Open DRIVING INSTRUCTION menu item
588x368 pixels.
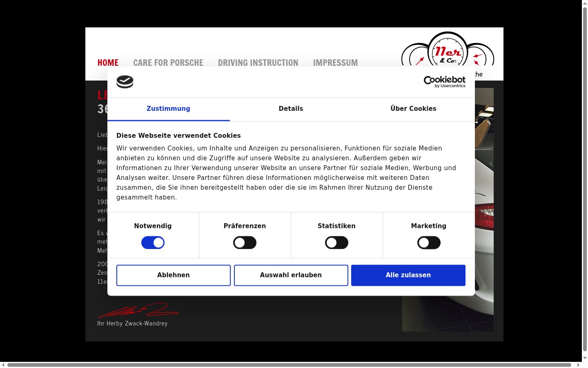click(258, 63)
